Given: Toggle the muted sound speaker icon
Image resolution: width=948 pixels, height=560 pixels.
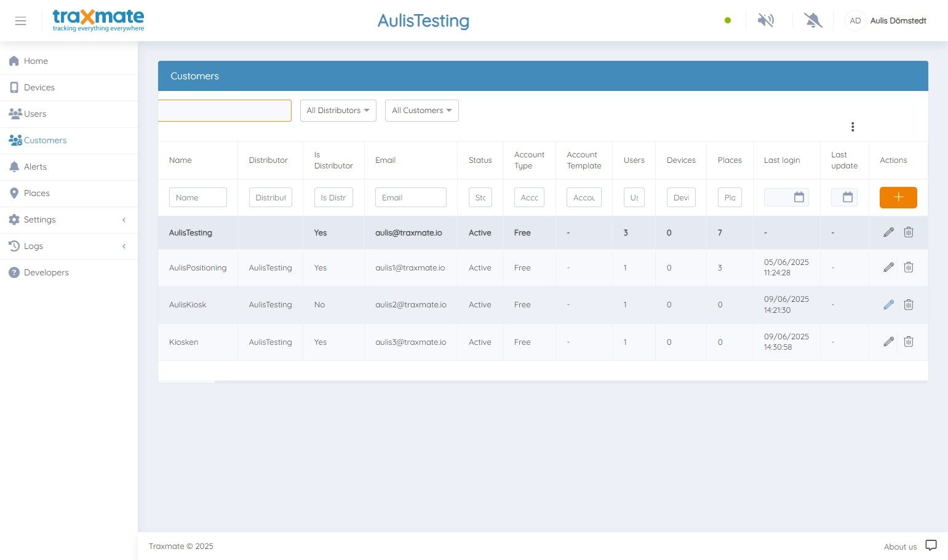Looking at the screenshot, I should pos(765,21).
